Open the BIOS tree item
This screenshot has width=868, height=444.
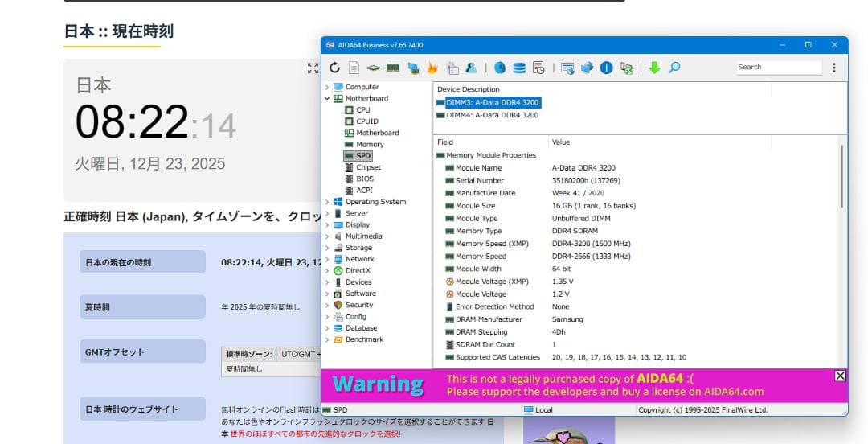coord(365,179)
